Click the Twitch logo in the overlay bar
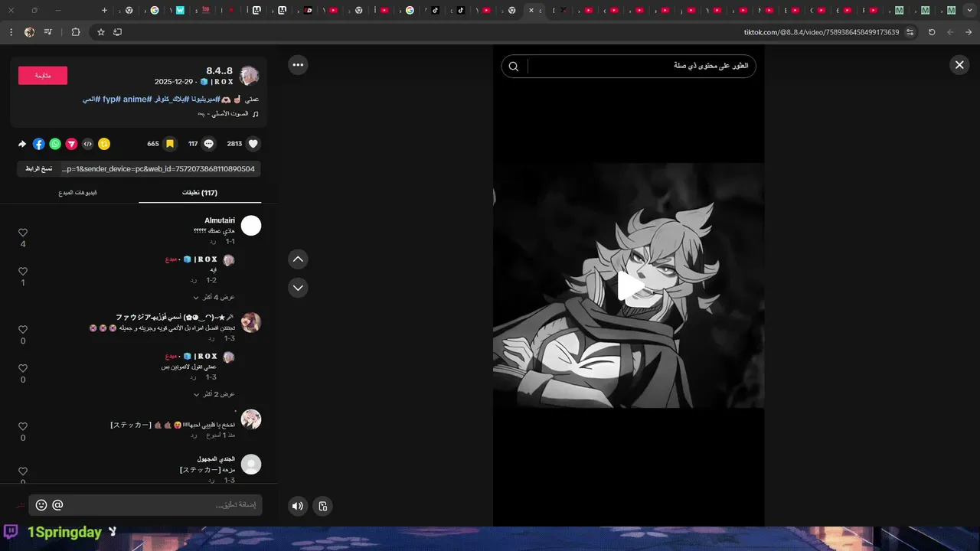The height and width of the screenshot is (551, 980). [11, 532]
